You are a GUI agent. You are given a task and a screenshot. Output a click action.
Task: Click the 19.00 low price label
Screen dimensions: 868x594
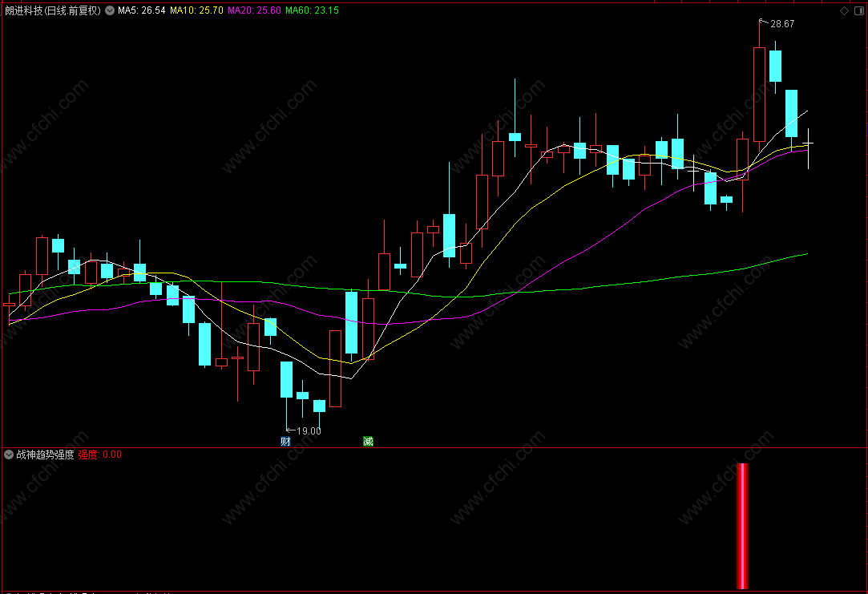coord(309,430)
